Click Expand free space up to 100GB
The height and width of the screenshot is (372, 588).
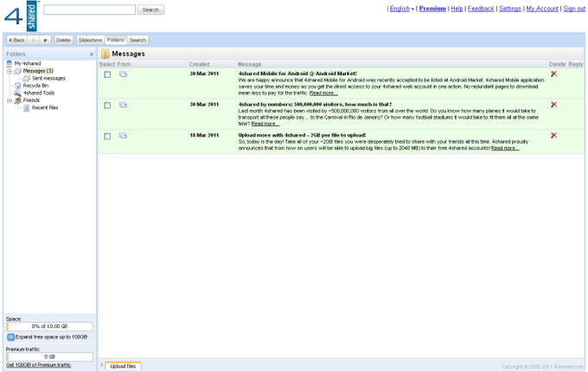point(51,337)
